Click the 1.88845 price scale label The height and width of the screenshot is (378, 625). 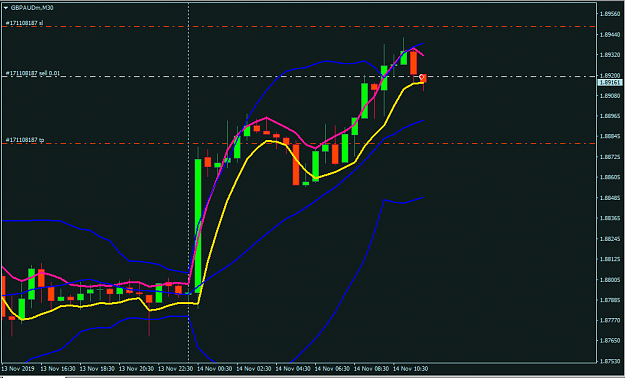(609, 136)
